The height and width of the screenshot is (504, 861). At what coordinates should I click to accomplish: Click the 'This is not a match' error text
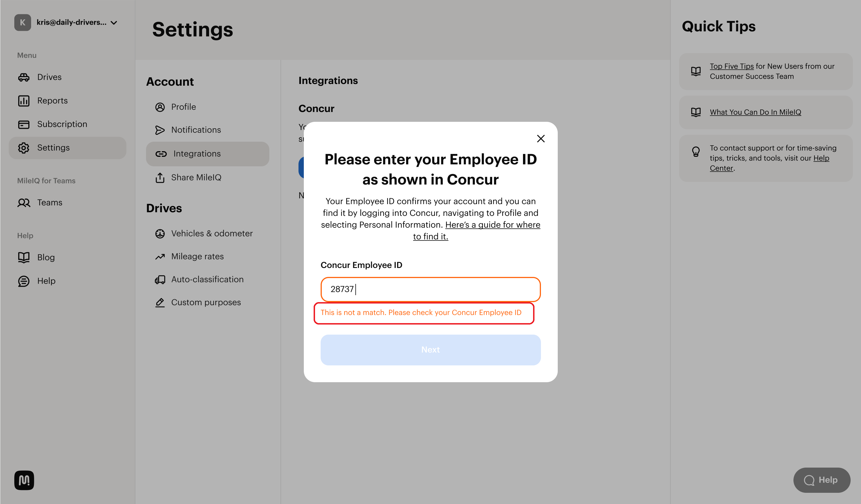421,312
